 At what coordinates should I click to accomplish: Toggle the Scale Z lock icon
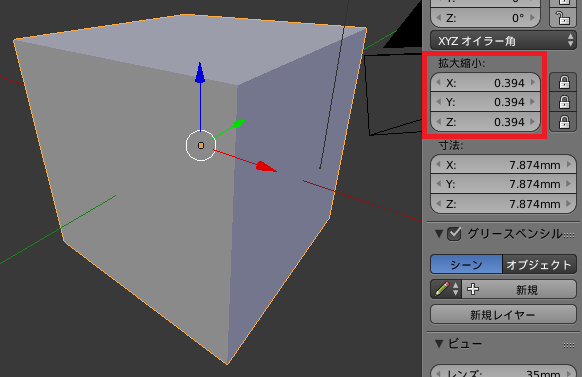564,122
